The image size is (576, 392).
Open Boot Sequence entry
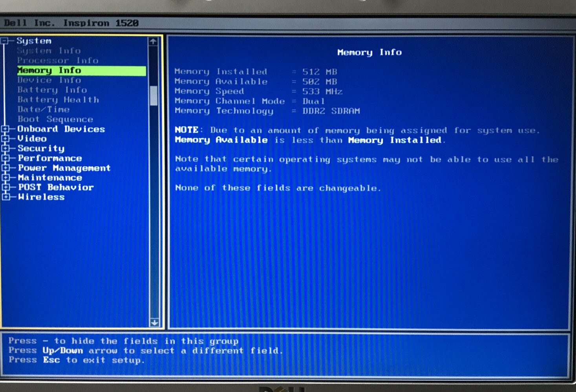point(55,119)
